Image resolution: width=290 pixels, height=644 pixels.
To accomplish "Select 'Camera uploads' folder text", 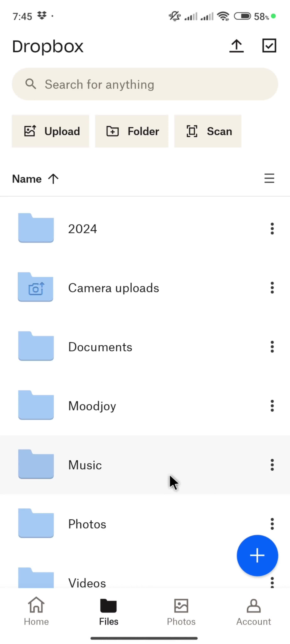I will (114, 288).
